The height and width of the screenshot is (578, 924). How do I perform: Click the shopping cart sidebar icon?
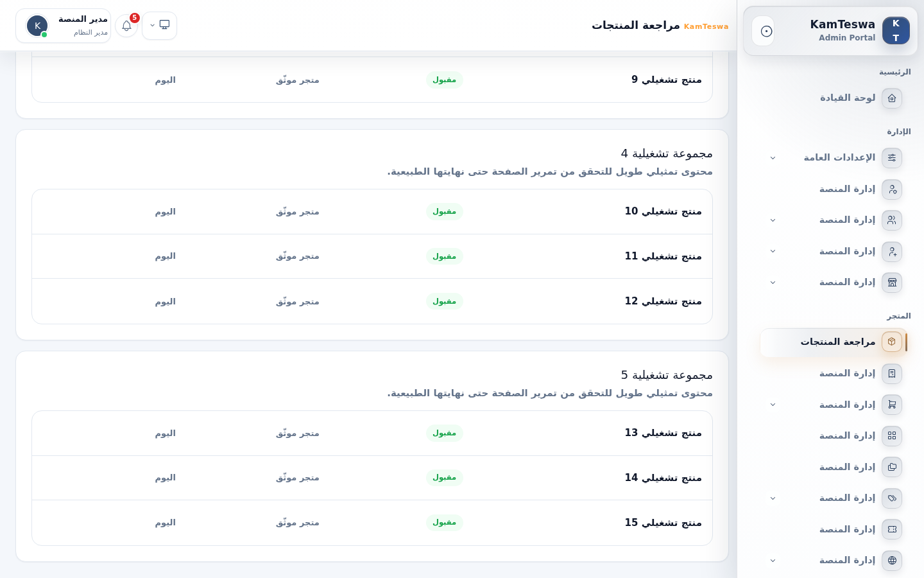(892, 405)
